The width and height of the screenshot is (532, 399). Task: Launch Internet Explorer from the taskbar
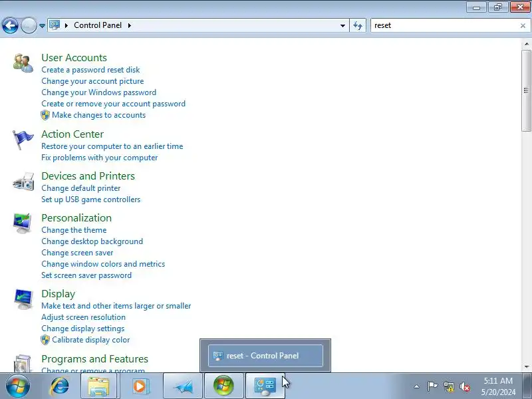point(59,386)
